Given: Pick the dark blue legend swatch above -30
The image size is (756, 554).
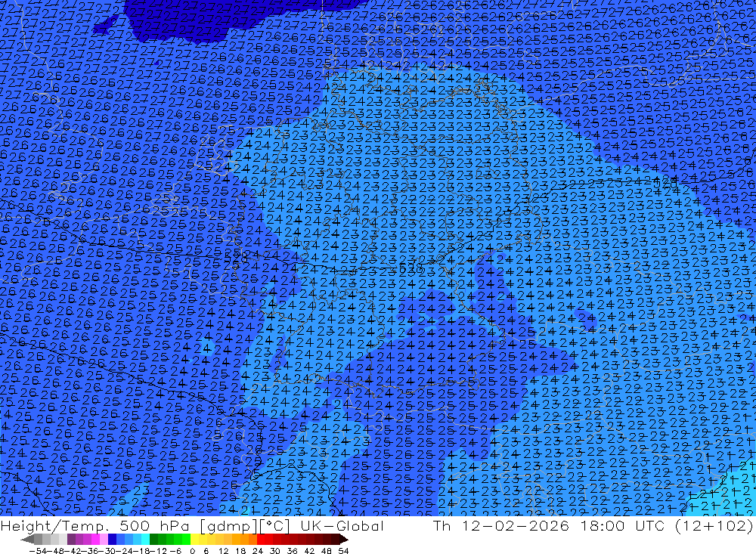Looking at the screenshot, I should point(112,539).
